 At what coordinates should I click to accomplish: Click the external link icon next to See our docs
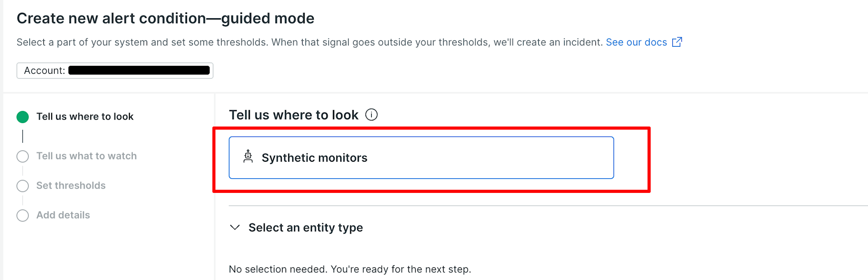tap(677, 42)
